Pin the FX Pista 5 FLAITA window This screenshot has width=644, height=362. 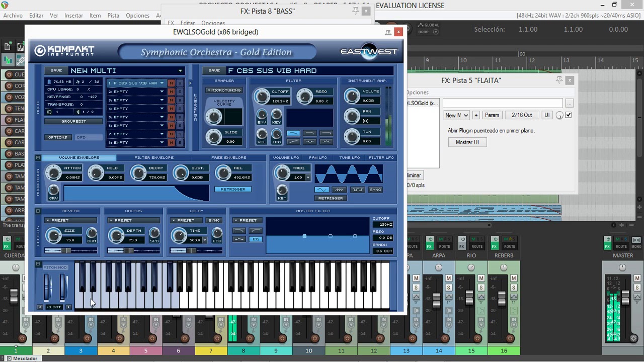tap(559, 80)
